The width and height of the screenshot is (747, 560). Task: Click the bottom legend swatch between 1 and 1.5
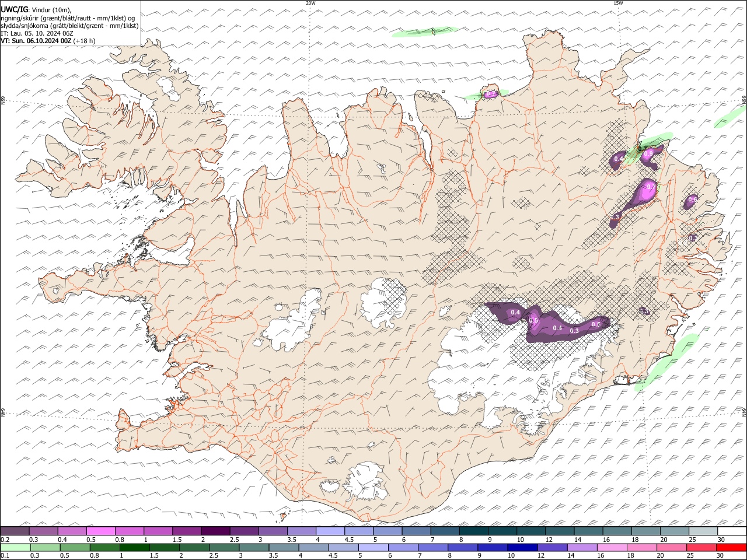click(134, 547)
